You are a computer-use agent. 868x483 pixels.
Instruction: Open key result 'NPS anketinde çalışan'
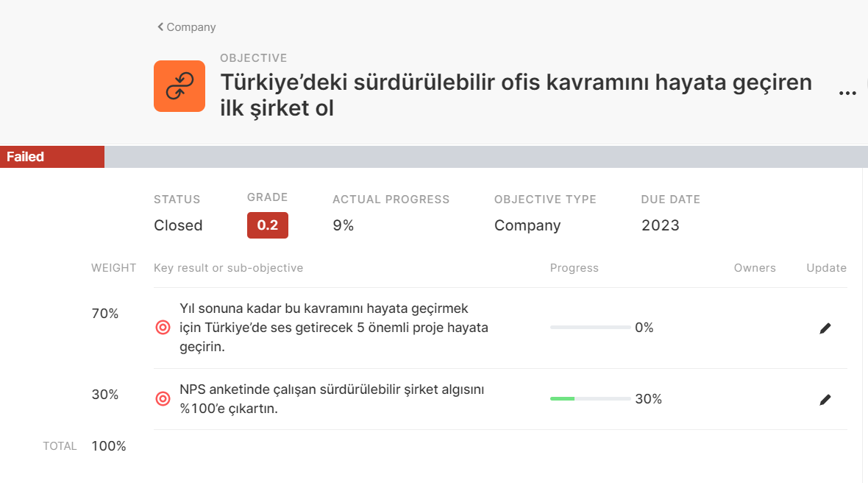[332, 399]
